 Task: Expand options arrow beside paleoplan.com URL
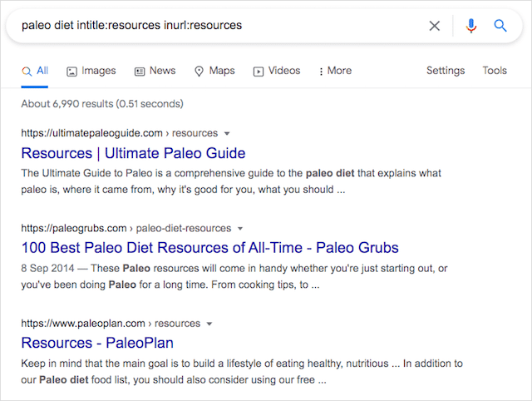tap(209, 324)
